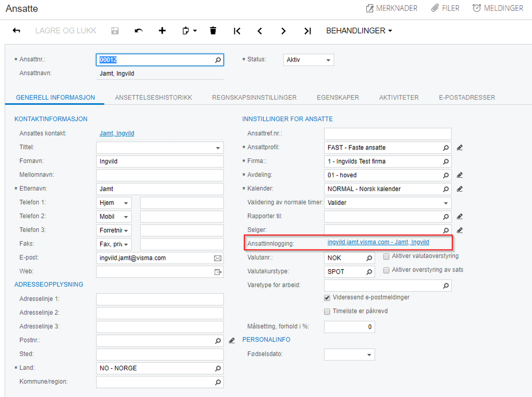Check Timeliste er påkrevd checkbox
532x397 pixels.
[327, 311]
